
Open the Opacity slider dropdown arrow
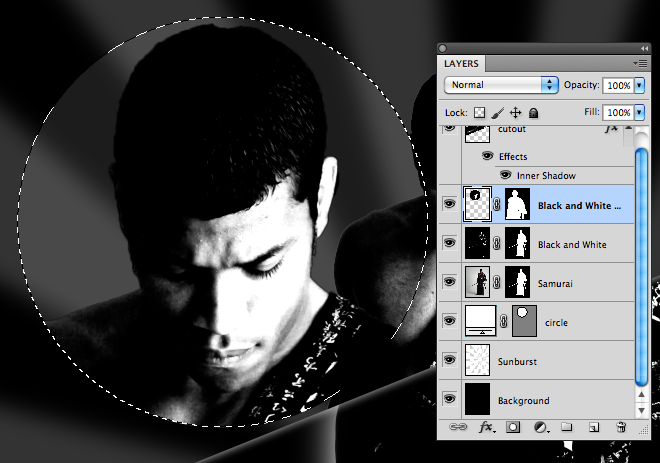tap(639, 85)
